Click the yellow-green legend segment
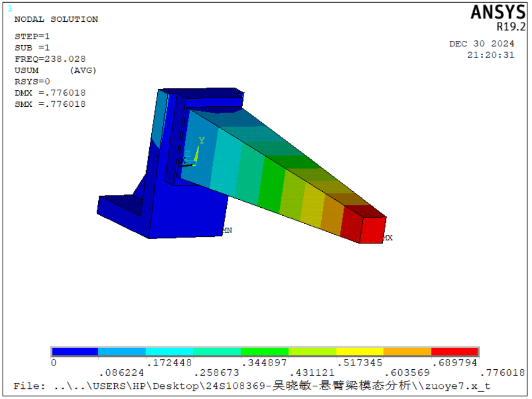532x399 pixels. coord(312,352)
